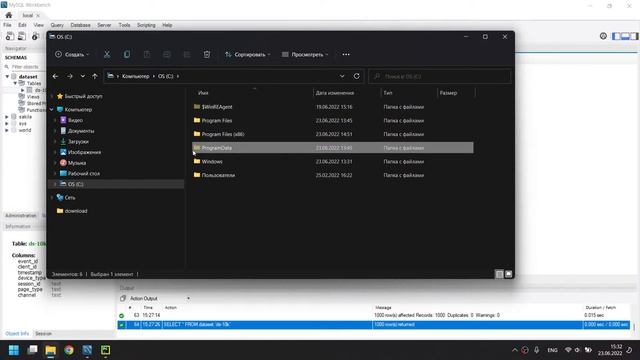Screen dimensions: 640x360
Task: Click the Delete trash icon in Explorer toolbar
Action: (x=207, y=54)
